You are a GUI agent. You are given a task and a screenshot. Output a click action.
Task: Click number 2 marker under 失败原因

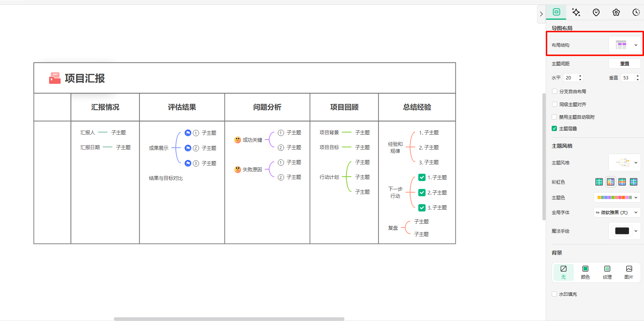pyautogui.click(x=281, y=177)
